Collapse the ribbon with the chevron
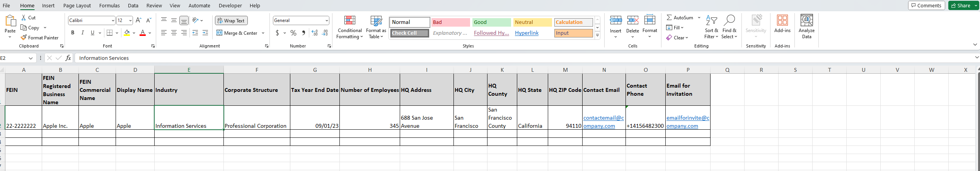 pos(975,45)
